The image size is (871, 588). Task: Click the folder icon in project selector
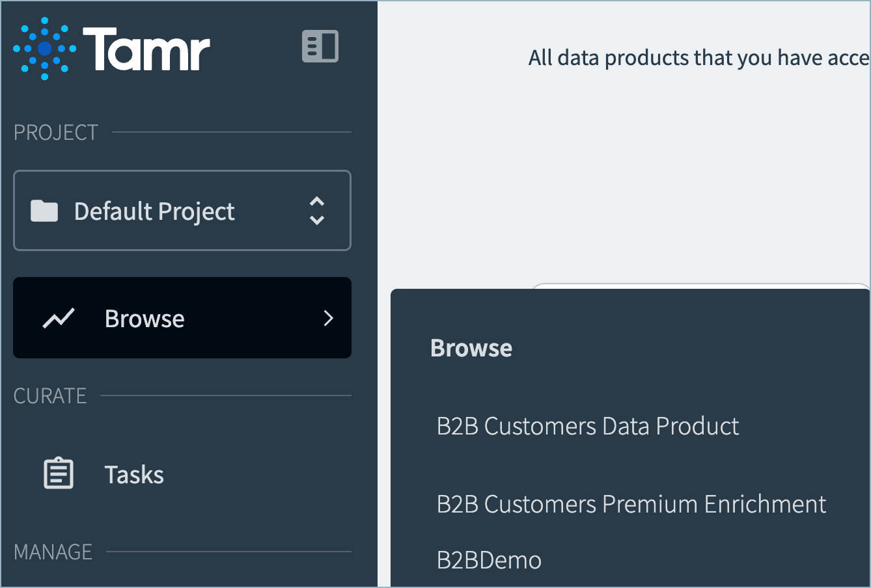coord(44,211)
